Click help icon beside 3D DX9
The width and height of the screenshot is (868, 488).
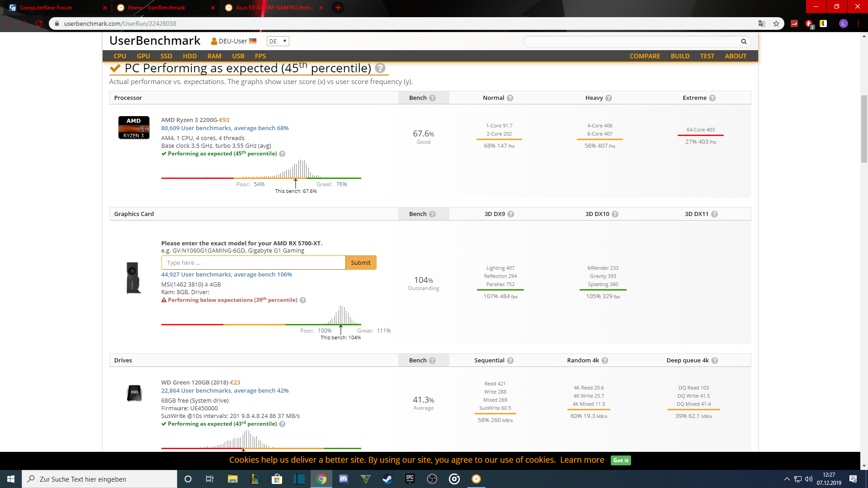point(511,214)
